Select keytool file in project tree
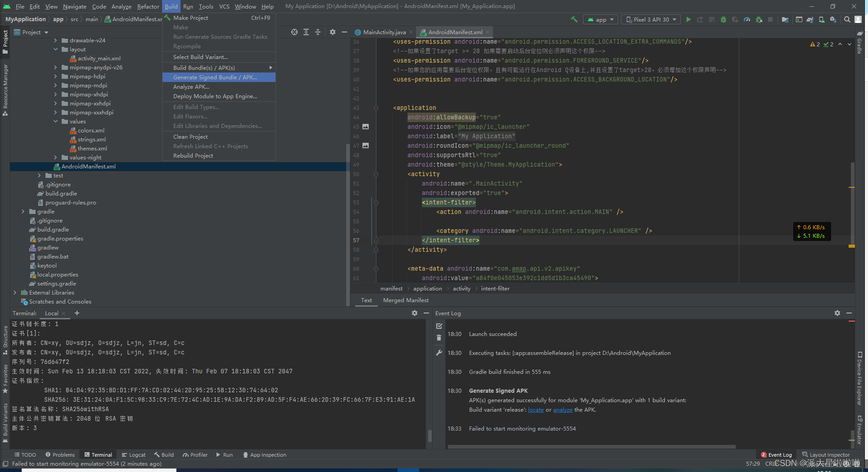The image size is (868, 472). point(47,265)
